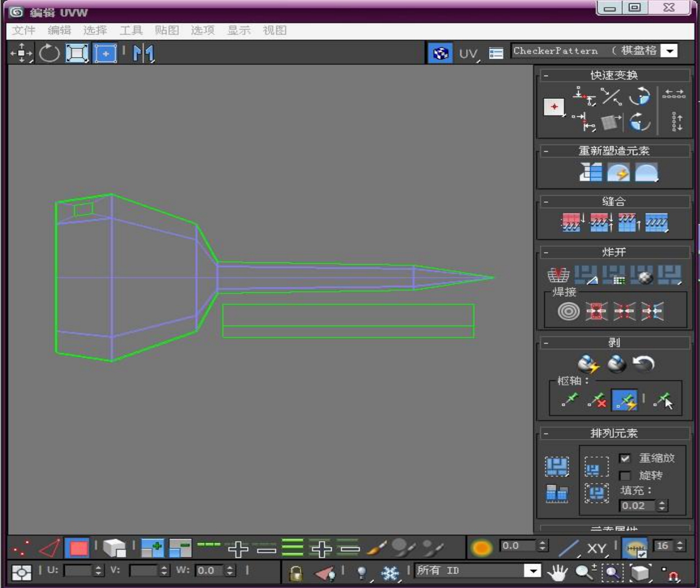Click the Target Weld icon
Image resolution: width=700 pixels, height=588 pixels.
(x=568, y=311)
